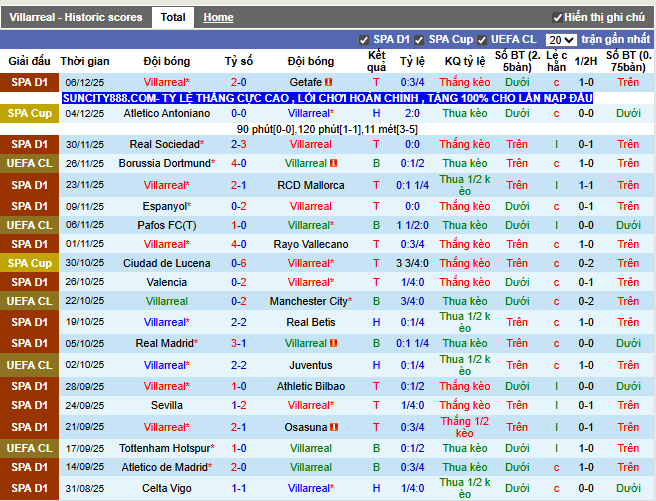Click the UEFA CL label dated 26/11/25
Image resolution: width=656 pixels, height=501 pixels.
pos(29,164)
